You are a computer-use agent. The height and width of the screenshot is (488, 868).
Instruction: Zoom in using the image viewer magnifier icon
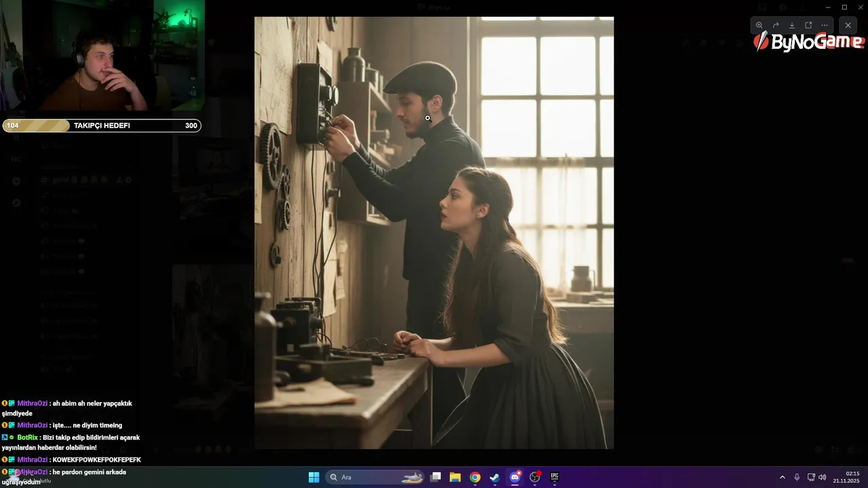(759, 25)
